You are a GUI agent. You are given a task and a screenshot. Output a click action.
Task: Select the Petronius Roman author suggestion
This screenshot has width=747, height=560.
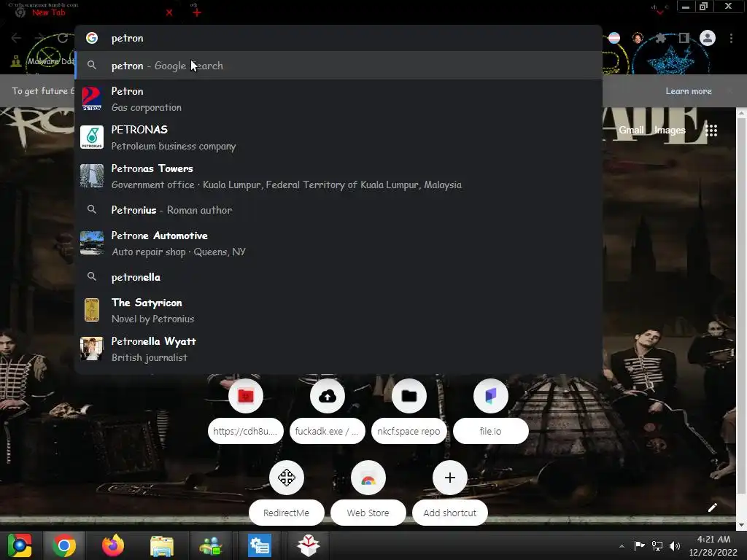pos(338,210)
